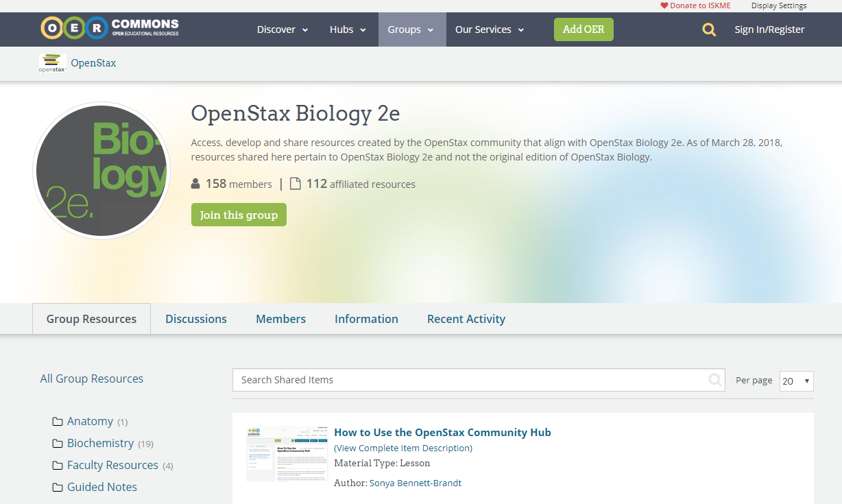Open the Anatomy folder icon
The width and height of the screenshot is (842, 504).
[x=58, y=421]
